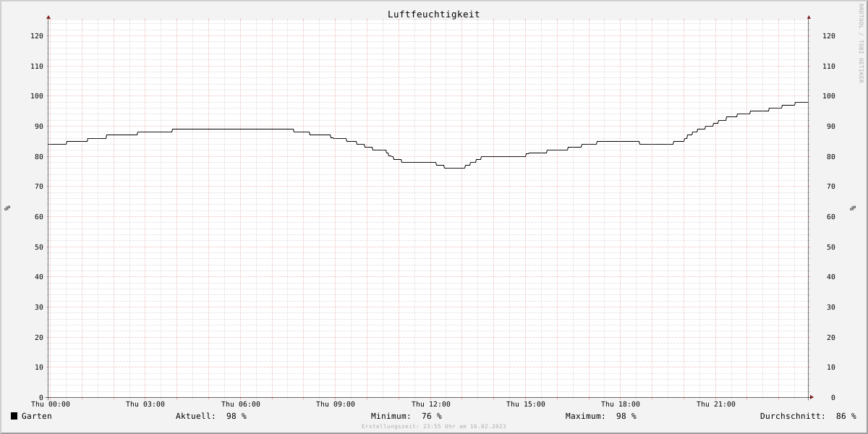Click the 70 label on the left axis
The width and height of the screenshot is (868, 434).
tap(39, 186)
